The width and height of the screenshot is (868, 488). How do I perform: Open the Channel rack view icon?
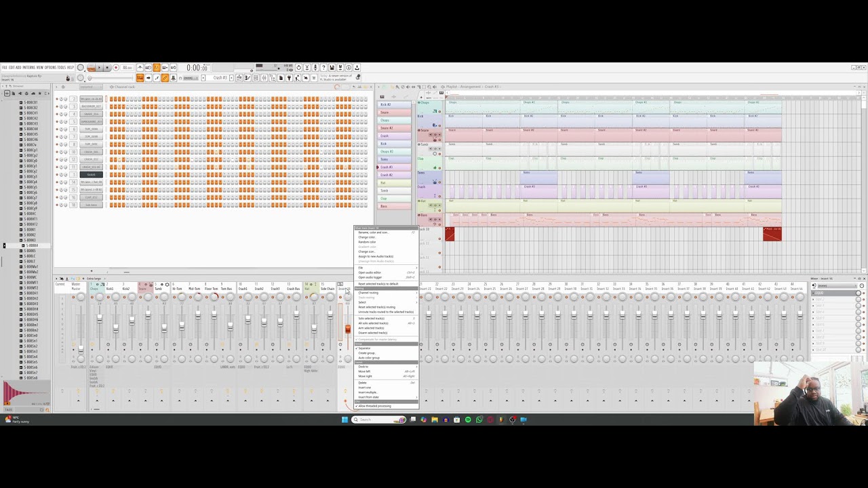point(256,77)
